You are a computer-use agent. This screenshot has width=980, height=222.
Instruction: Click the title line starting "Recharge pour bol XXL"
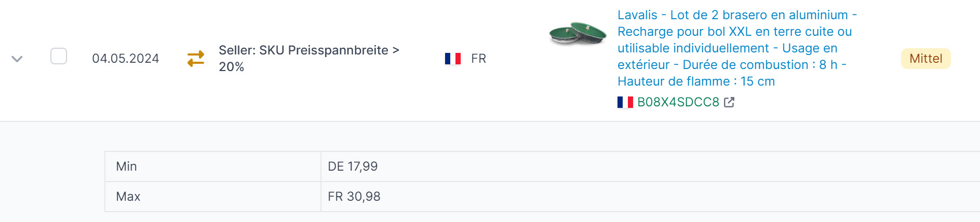tap(735, 32)
